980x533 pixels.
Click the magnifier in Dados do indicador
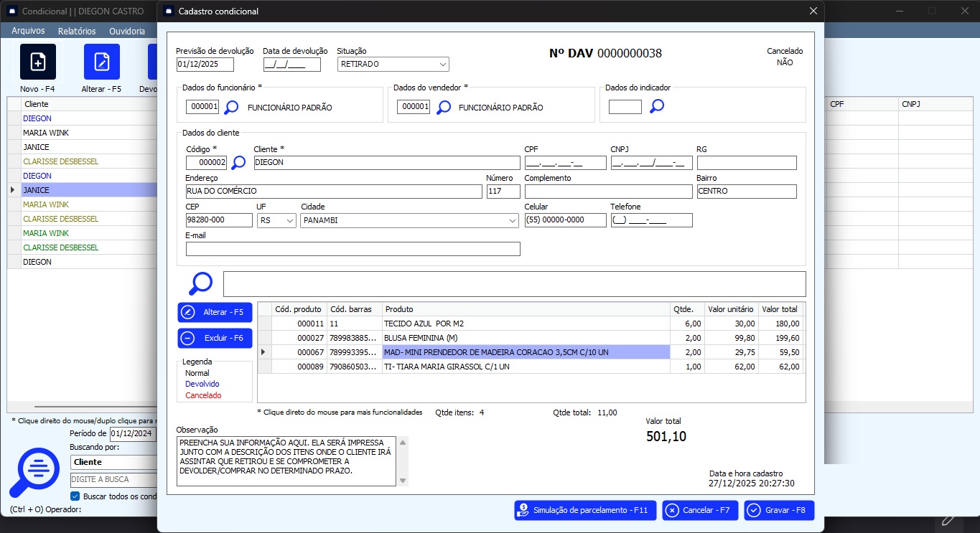click(x=657, y=107)
